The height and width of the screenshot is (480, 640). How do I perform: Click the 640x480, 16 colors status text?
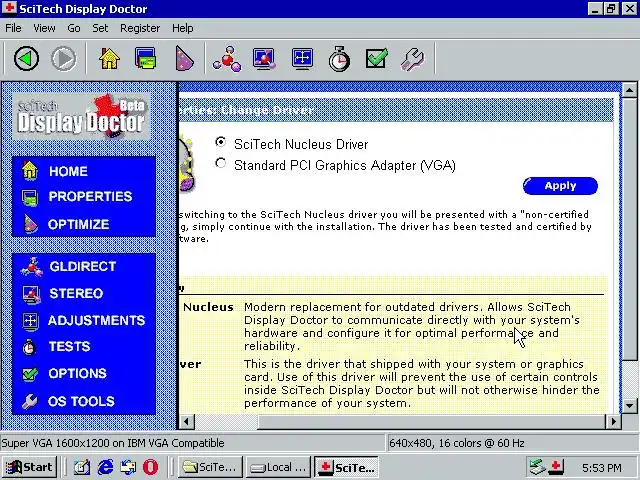pos(457,443)
